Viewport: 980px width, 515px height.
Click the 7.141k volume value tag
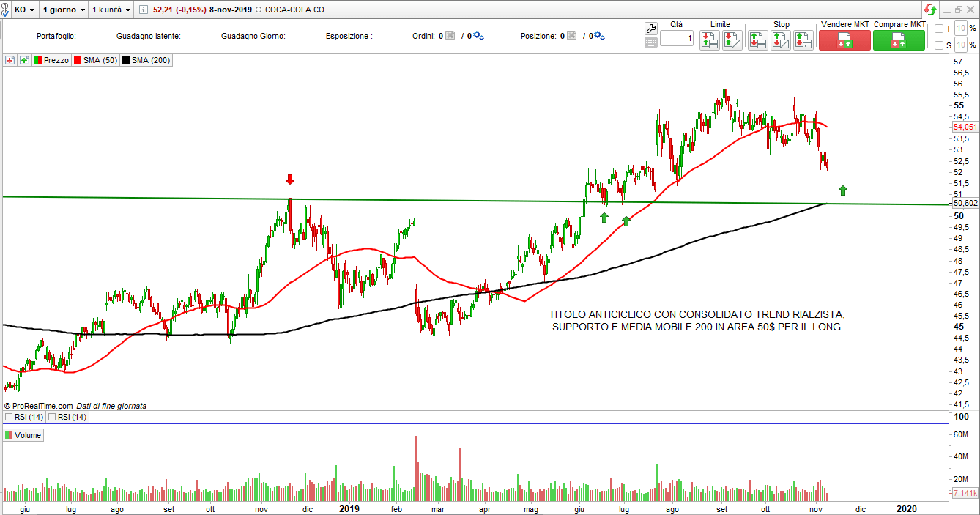pos(965,494)
